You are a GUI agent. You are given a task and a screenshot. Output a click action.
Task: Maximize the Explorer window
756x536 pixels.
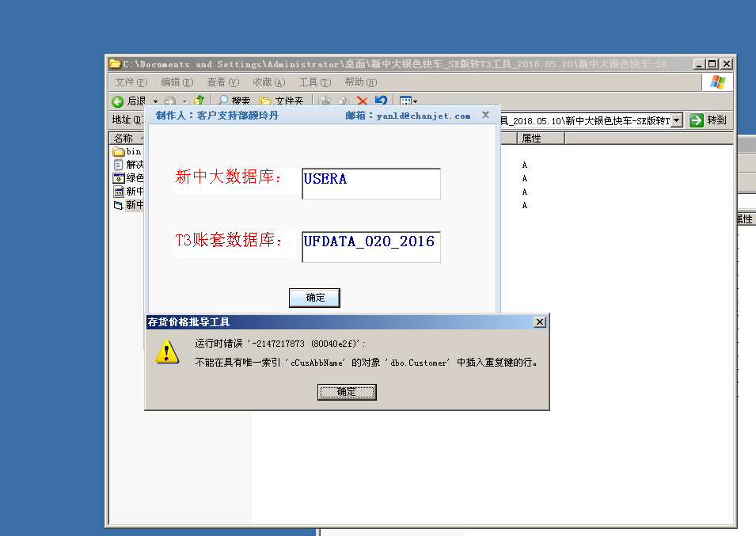click(712, 63)
